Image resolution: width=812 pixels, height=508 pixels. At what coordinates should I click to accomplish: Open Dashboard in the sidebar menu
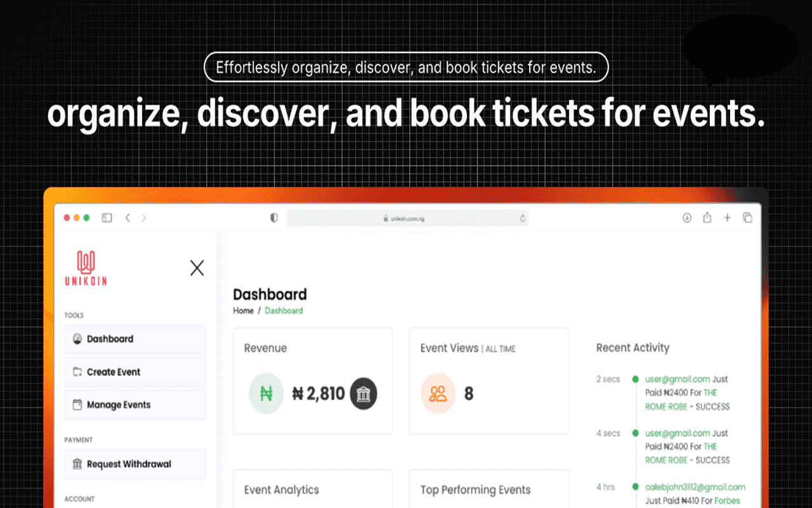[135, 339]
